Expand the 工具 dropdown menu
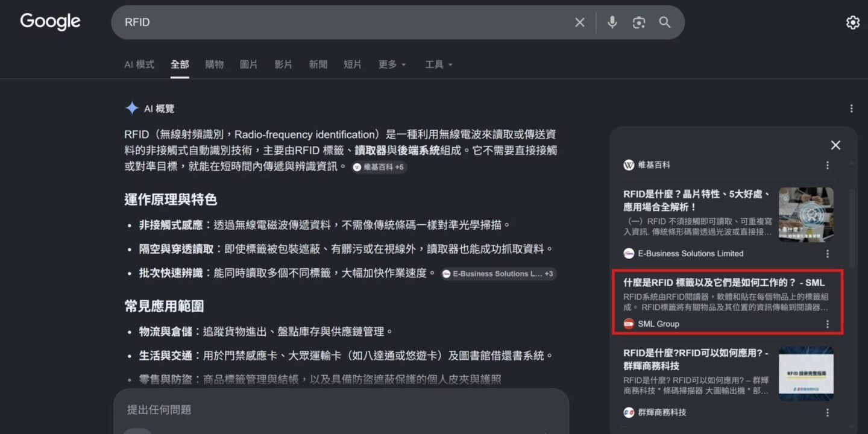Image resolution: width=868 pixels, height=434 pixels. coord(439,64)
